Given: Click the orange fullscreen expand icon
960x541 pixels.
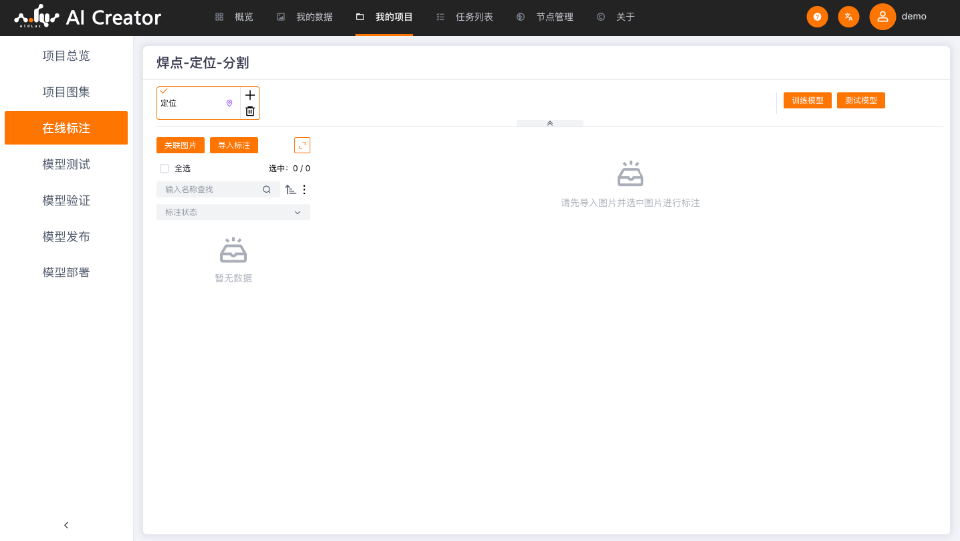Looking at the screenshot, I should tap(302, 145).
